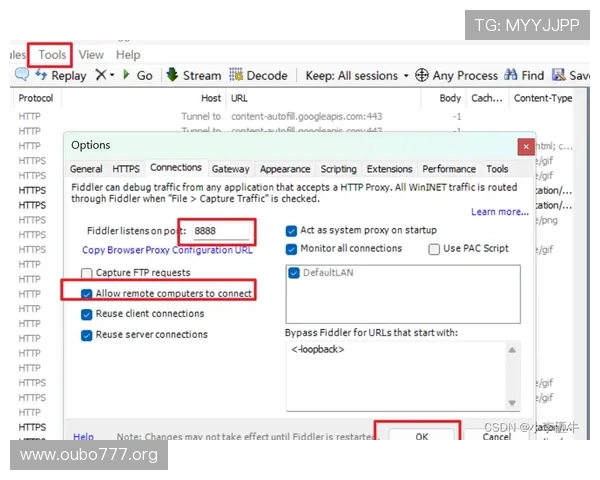Click the Remove (X) toolbar icon
The width and height of the screenshot is (600, 480).
click(101, 75)
